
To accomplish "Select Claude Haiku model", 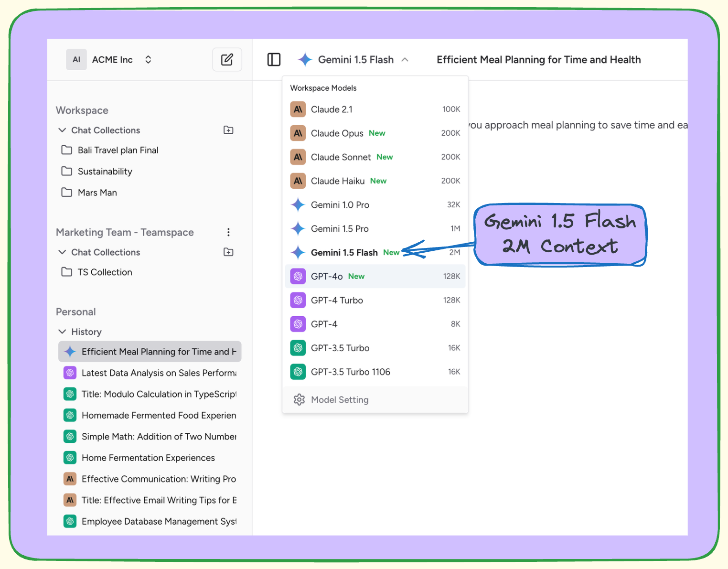I will coord(375,181).
